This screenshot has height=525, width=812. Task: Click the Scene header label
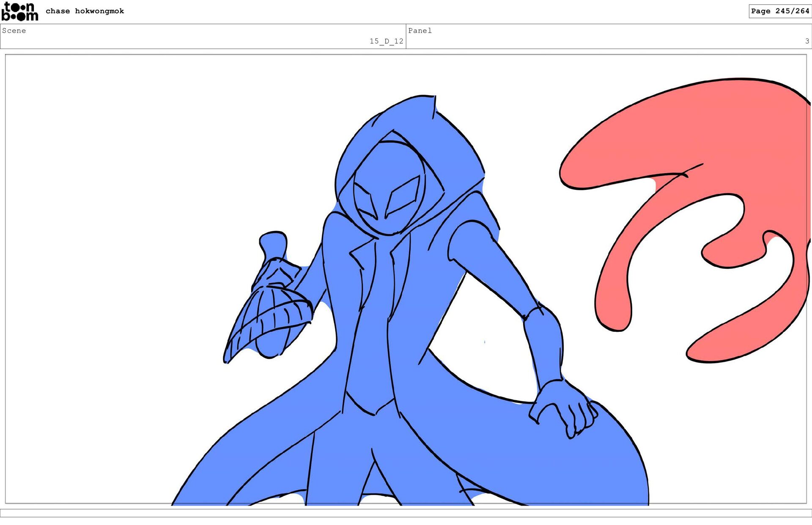click(x=14, y=30)
